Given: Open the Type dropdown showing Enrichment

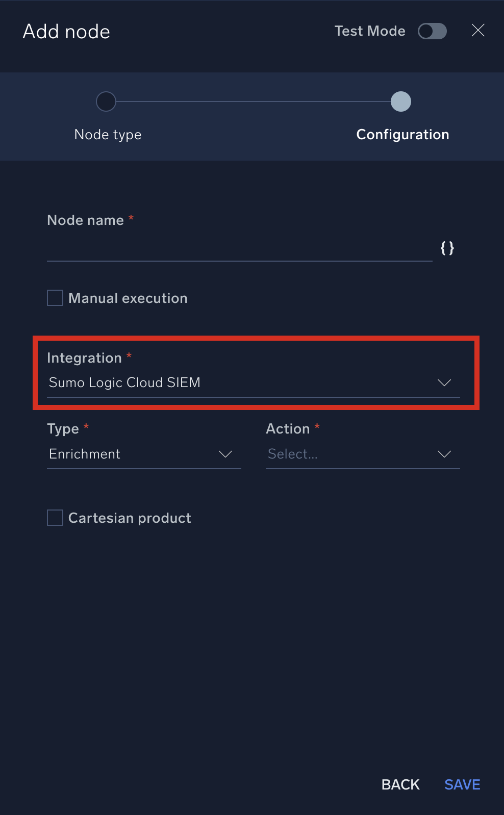Looking at the screenshot, I should click(x=143, y=454).
